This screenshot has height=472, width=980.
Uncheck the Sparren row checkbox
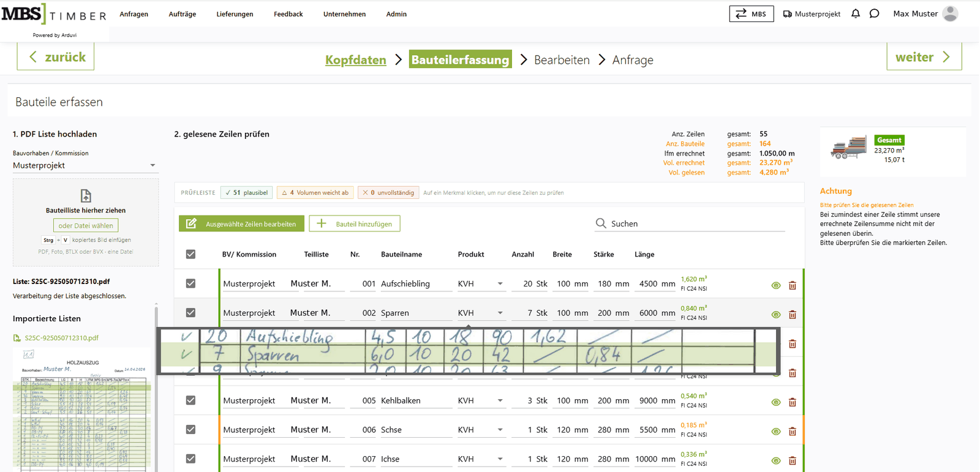pos(190,313)
